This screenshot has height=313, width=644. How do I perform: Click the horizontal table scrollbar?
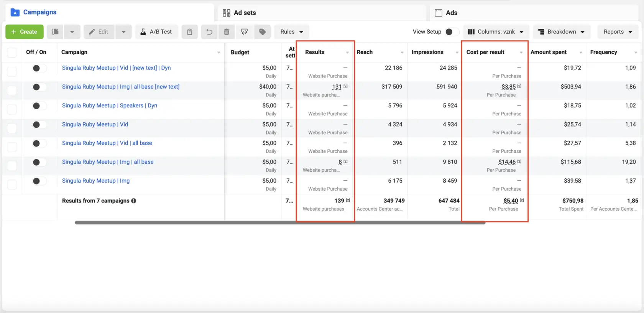point(280,222)
